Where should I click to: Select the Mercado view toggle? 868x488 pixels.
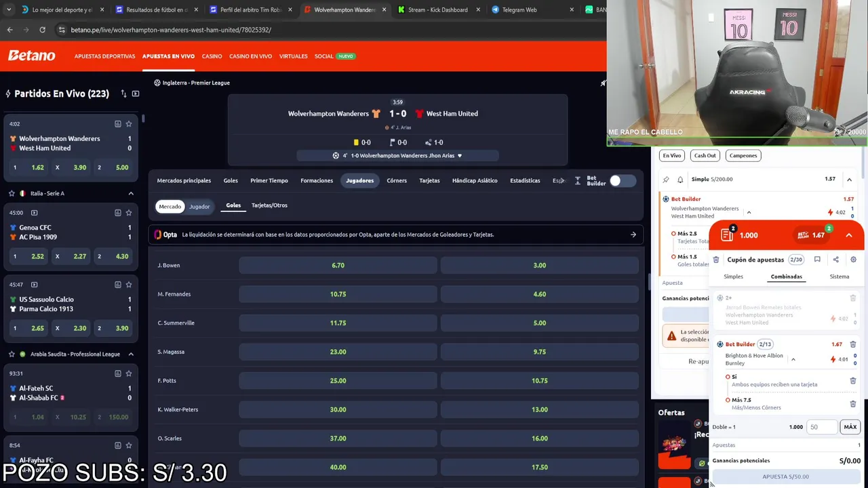point(170,207)
